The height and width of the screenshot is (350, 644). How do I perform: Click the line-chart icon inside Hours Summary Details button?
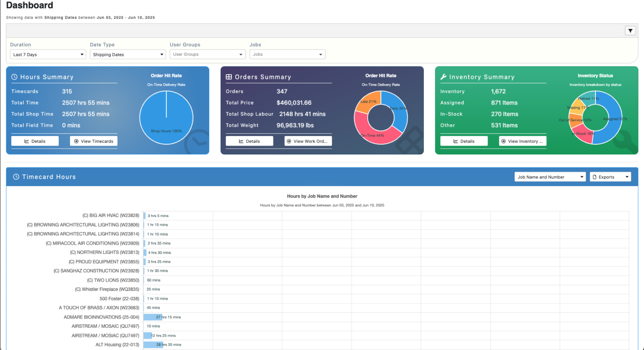click(x=26, y=141)
